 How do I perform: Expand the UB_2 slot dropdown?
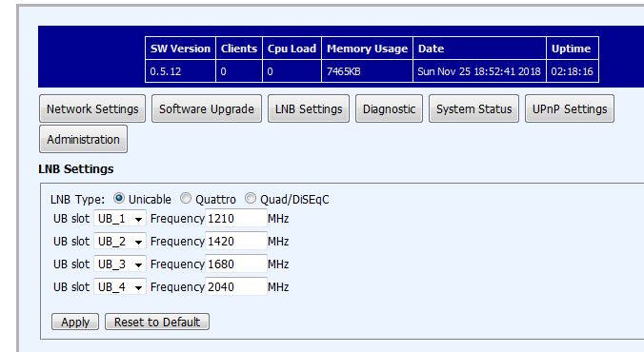pyautogui.click(x=120, y=242)
